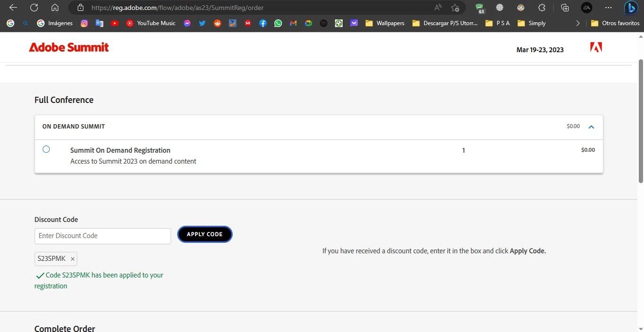Open the purple Twitch-like bookmark icon
The width and height of the screenshot is (644, 332).
354,23
